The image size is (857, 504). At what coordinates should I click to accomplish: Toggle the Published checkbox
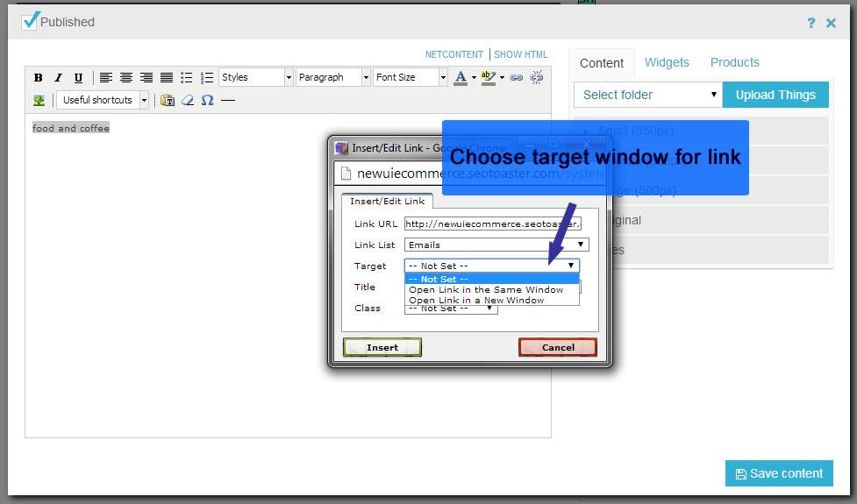31,21
